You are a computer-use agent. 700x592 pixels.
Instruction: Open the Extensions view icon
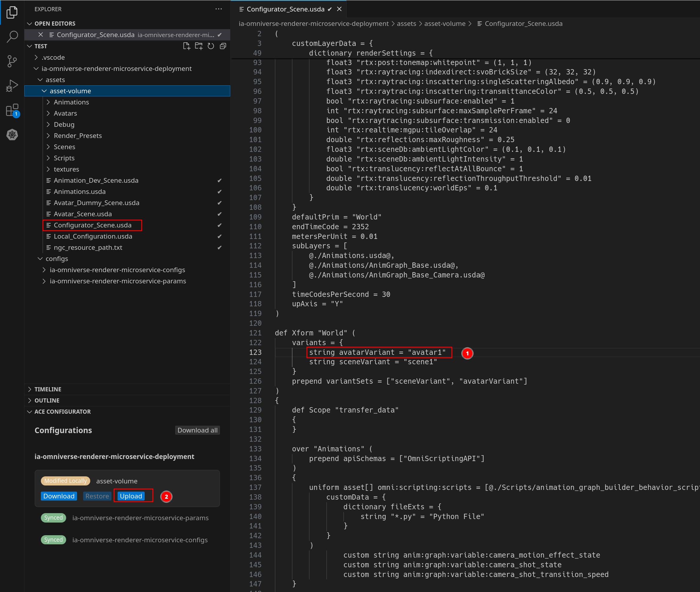(x=12, y=110)
